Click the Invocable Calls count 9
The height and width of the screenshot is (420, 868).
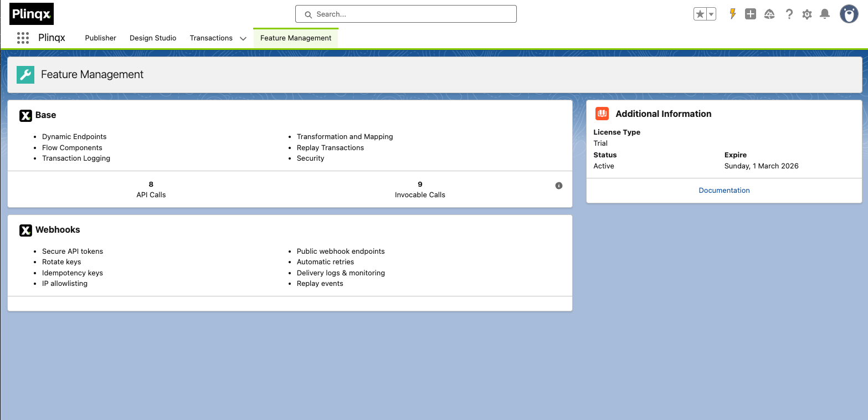420,184
